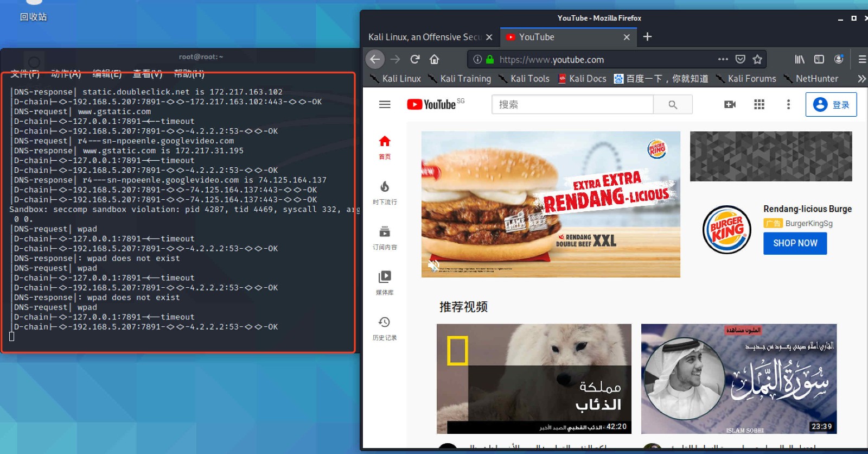Save page to Pocket icon
The width and height of the screenshot is (868, 454).
(x=741, y=59)
